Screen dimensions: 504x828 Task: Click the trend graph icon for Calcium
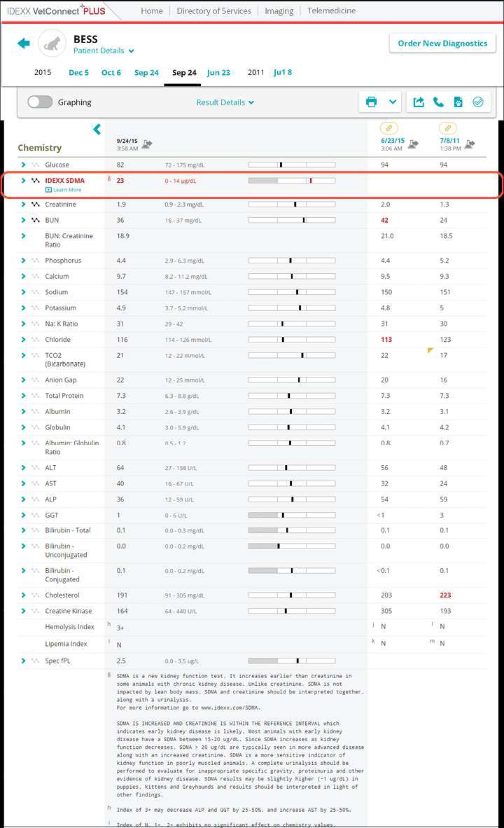(36, 276)
